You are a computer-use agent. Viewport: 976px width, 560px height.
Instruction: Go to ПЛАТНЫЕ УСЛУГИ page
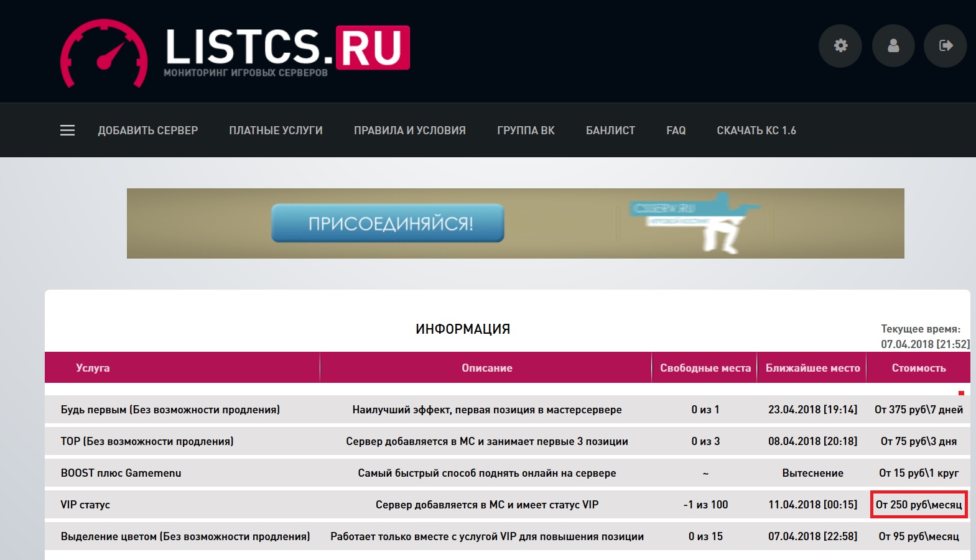276,131
